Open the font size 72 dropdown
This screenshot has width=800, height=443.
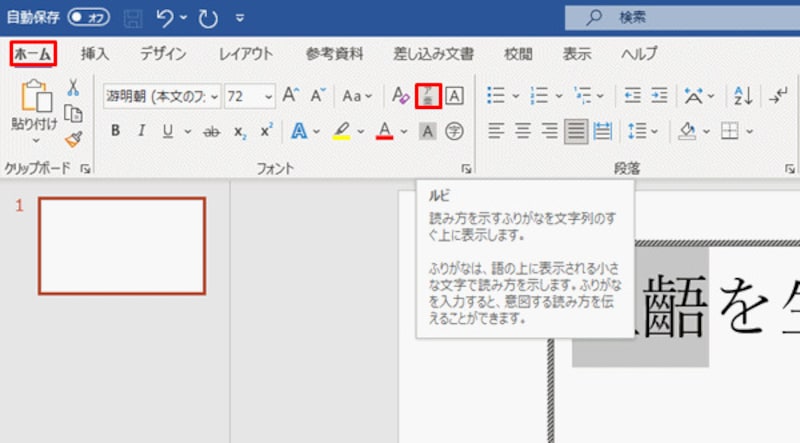(268, 96)
